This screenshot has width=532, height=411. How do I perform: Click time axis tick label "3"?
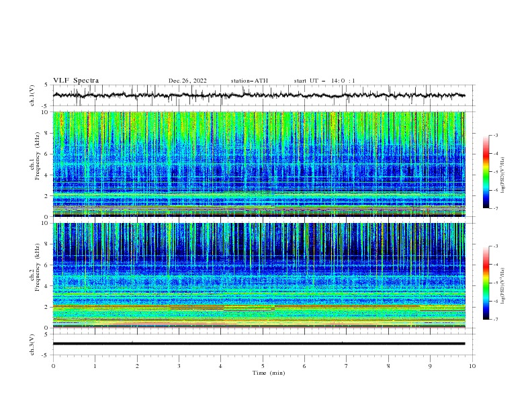pyautogui.click(x=179, y=366)
